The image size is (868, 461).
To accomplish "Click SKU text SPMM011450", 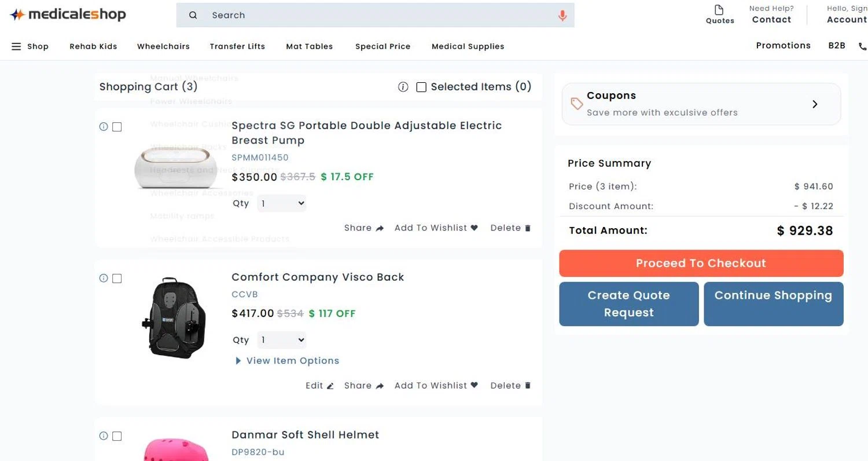I will (260, 158).
